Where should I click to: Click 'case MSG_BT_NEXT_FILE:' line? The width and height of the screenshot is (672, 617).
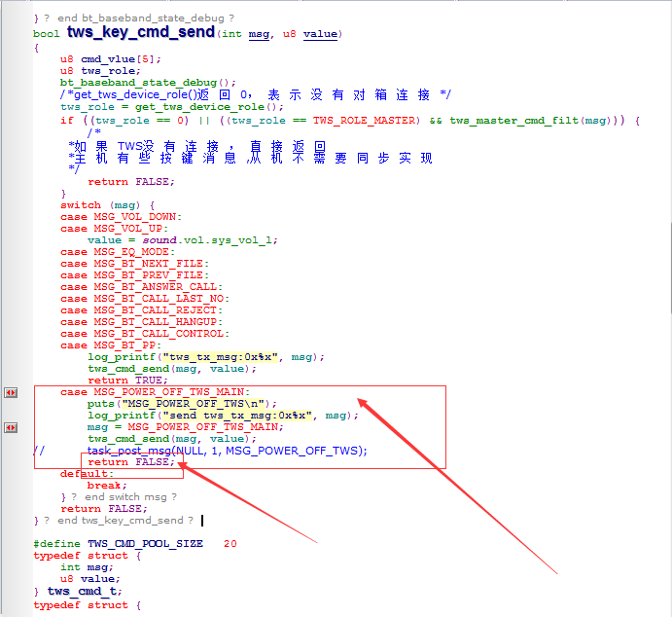click(x=134, y=264)
